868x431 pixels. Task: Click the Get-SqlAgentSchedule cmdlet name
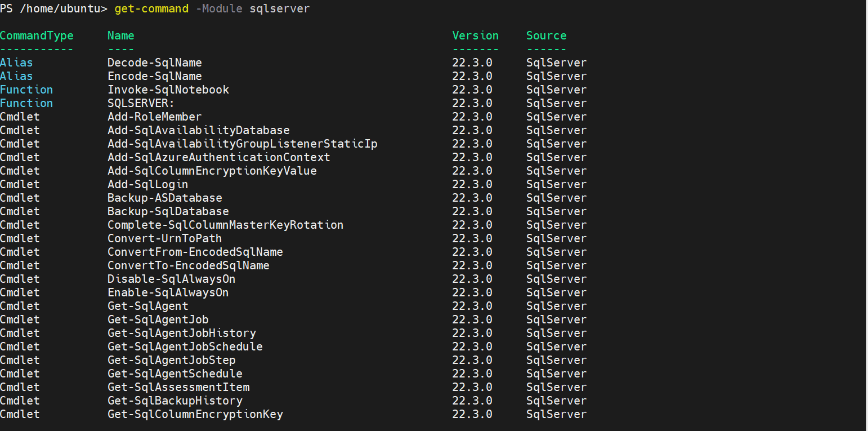[x=175, y=374]
